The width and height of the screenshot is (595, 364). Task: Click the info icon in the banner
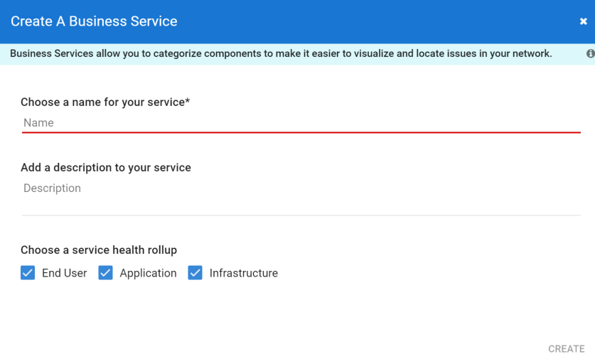(590, 54)
